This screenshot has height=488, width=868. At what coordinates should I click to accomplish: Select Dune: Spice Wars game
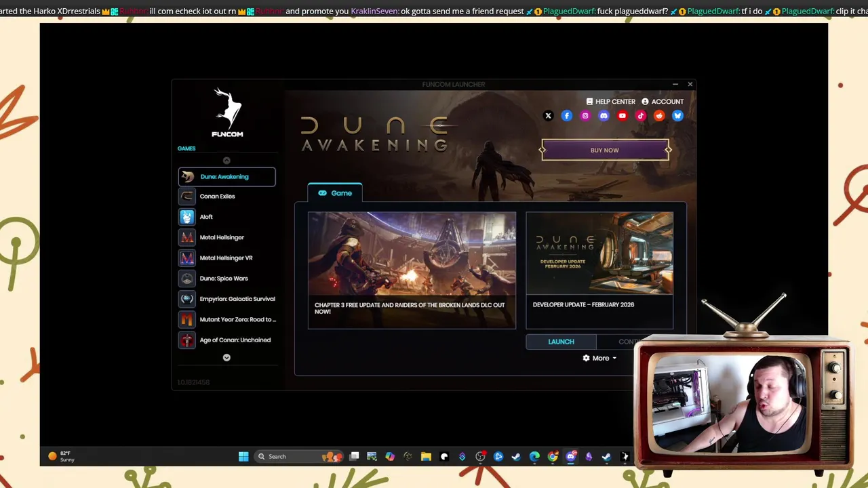click(x=226, y=279)
